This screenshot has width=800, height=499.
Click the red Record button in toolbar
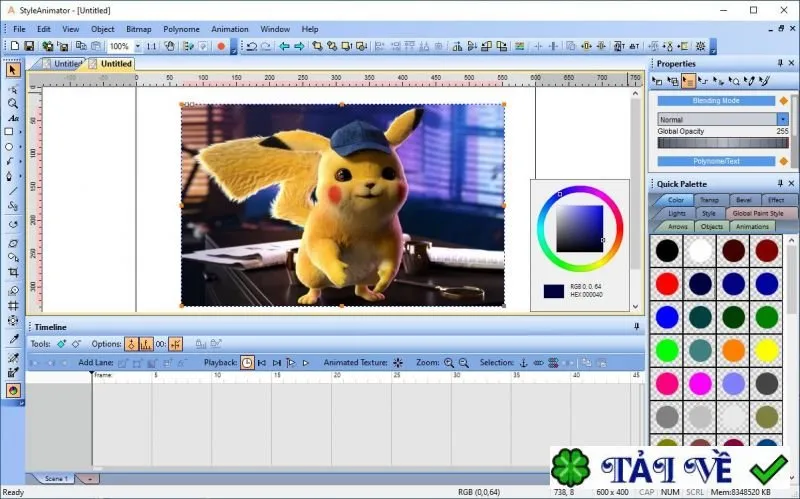point(221,46)
